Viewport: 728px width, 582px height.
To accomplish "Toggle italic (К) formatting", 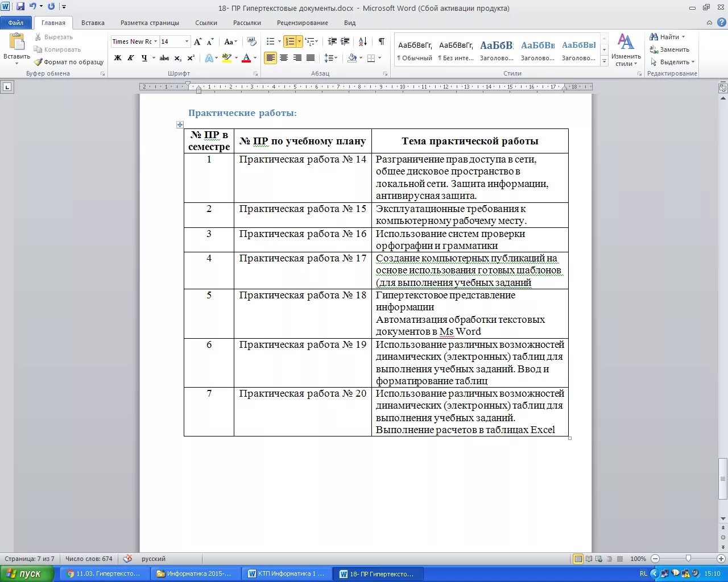I will click(131, 58).
